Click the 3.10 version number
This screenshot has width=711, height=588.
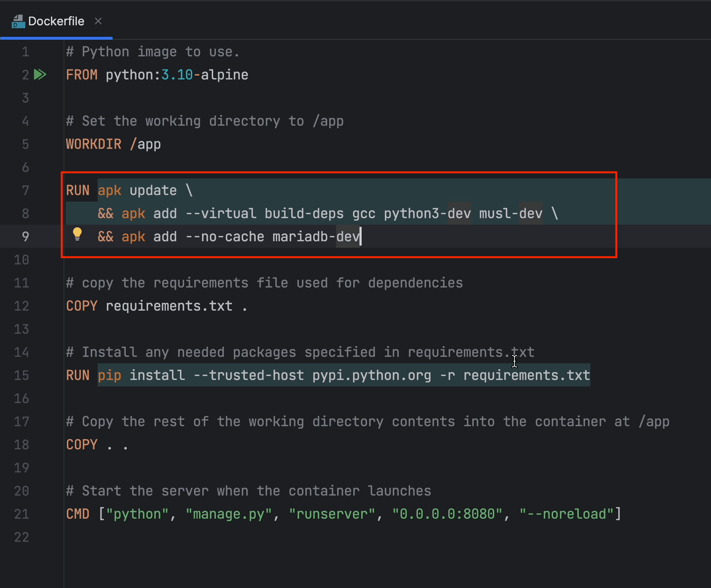tap(177, 75)
